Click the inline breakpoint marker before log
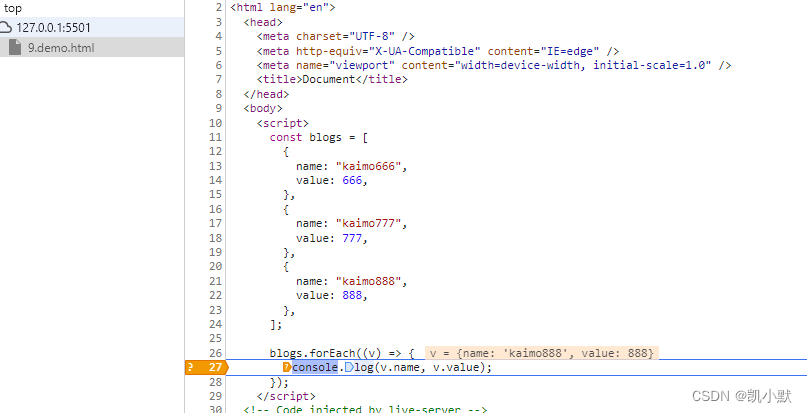Screen dimensions: 807x413 tap(348, 367)
